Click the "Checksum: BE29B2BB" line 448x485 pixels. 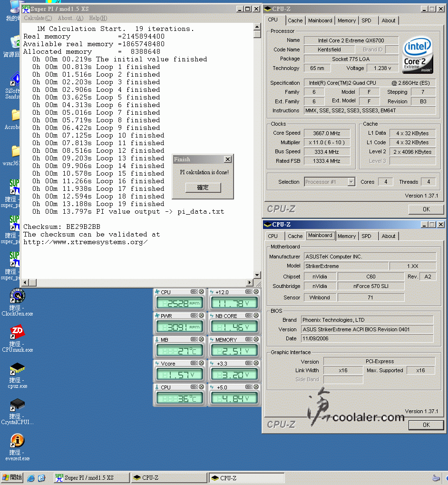coord(62,227)
